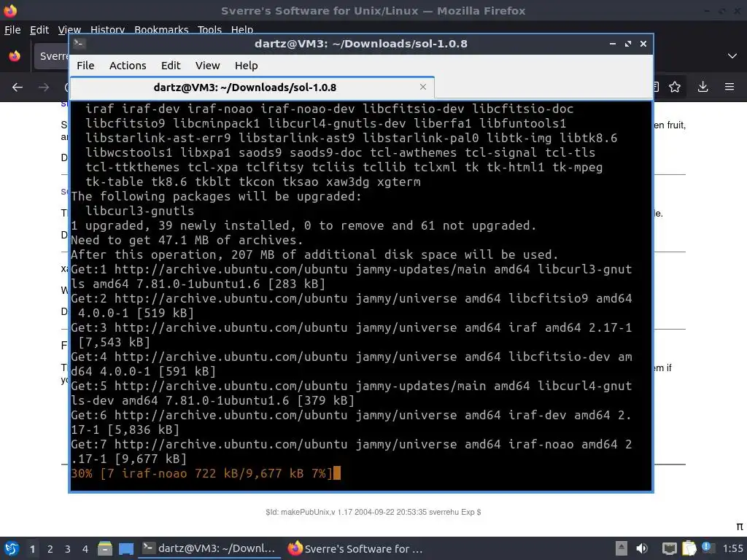
Task: Open Firefox Edit menu
Action: (x=39, y=29)
